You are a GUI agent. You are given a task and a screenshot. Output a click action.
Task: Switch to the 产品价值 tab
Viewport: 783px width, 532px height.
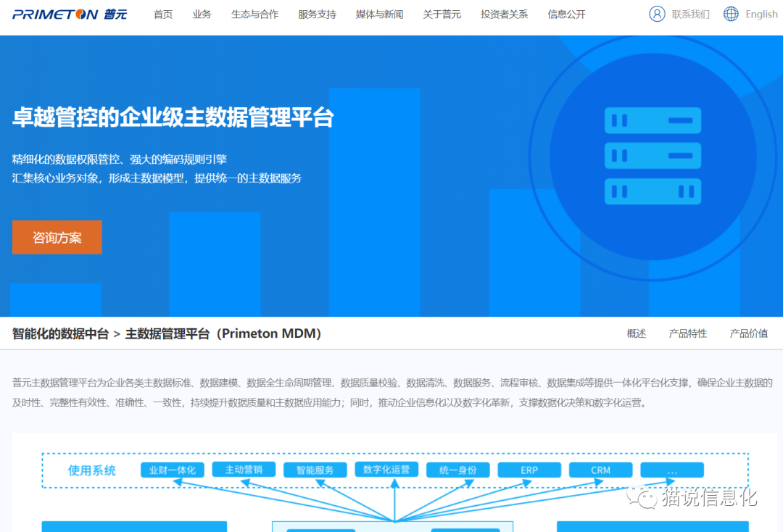tap(748, 333)
